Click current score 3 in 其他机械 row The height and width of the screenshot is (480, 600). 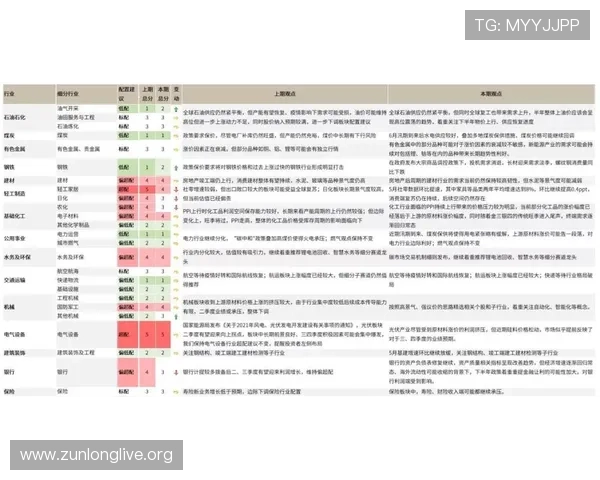tap(163, 316)
